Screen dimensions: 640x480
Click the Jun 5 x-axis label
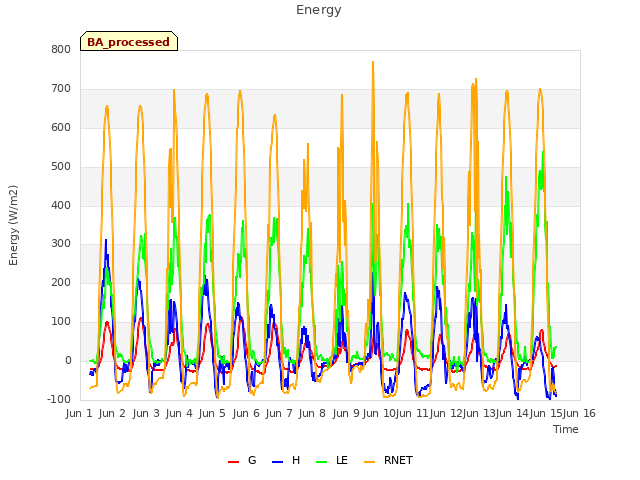212,413
